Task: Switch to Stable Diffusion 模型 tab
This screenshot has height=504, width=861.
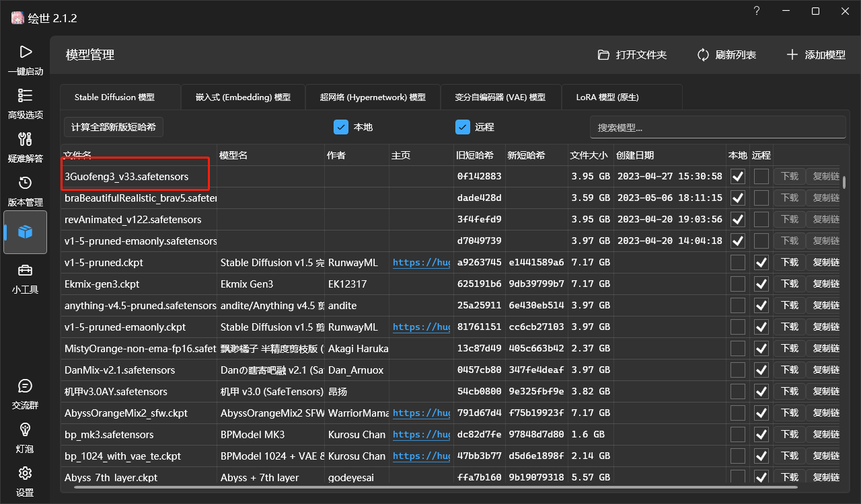Action: 120,97
